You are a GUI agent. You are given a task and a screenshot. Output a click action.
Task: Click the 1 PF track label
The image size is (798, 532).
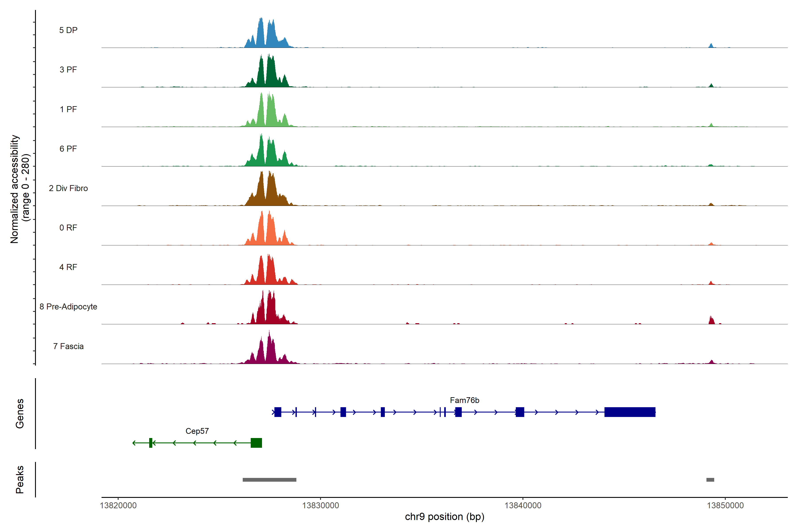point(68,109)
